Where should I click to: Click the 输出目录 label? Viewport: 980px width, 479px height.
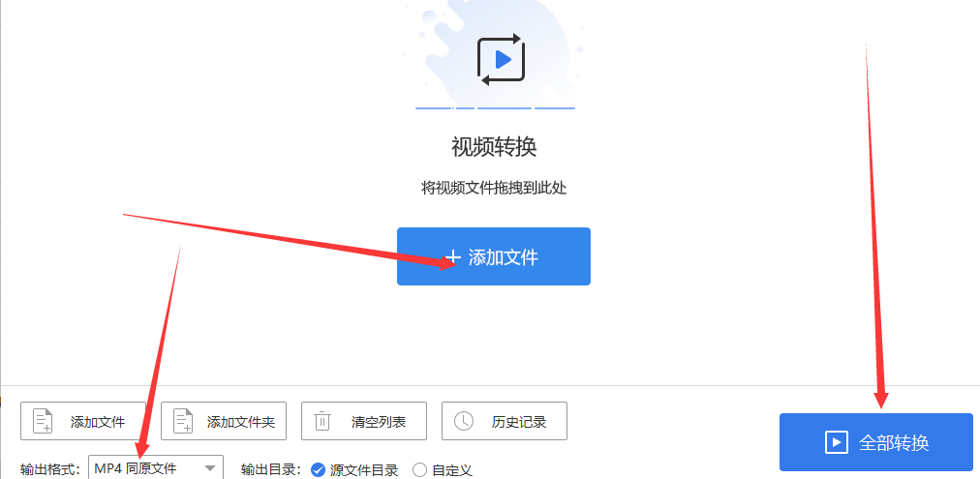[x=272, y=469]
